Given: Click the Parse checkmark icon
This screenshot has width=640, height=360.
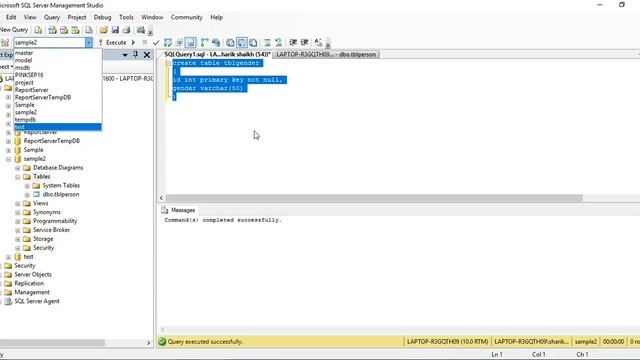Looking at the screenshot, I should click(x=156, y=42).
